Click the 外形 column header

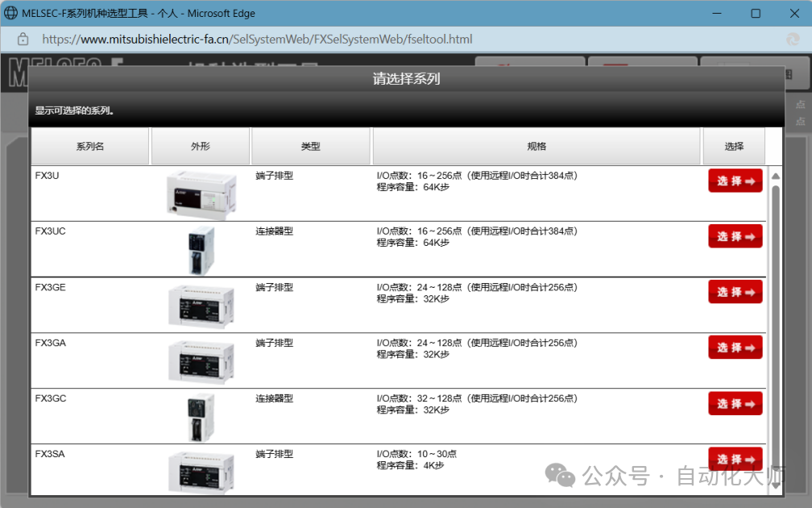(x=201, y=146)
